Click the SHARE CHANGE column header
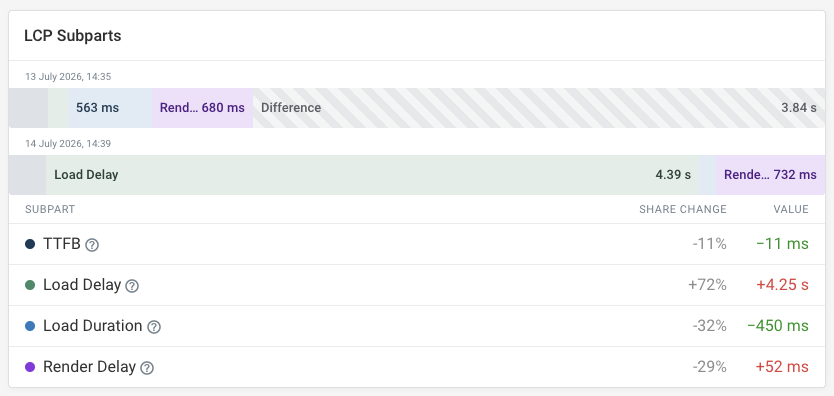Image resolution: width=834 pixels, height=396 pixels. point(683,209)
